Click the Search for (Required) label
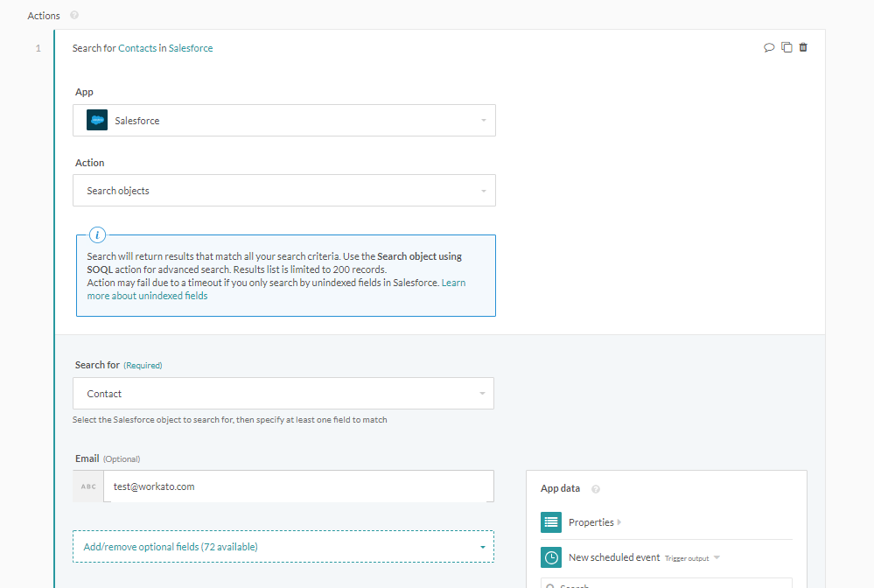 119,365
